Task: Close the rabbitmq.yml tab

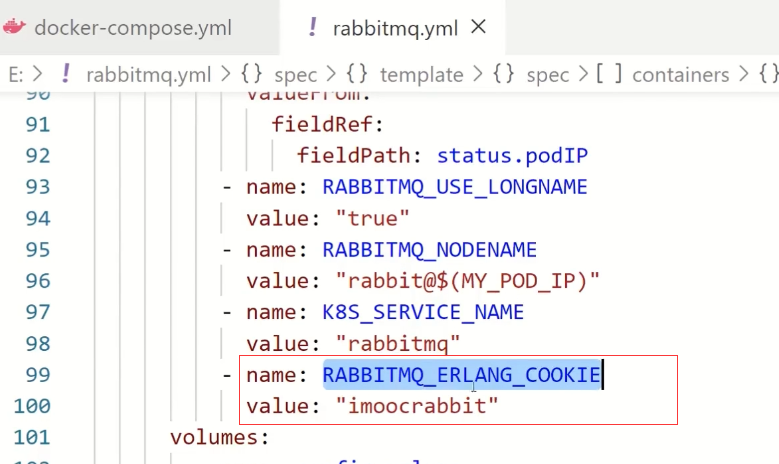Action: pos(478,27)
